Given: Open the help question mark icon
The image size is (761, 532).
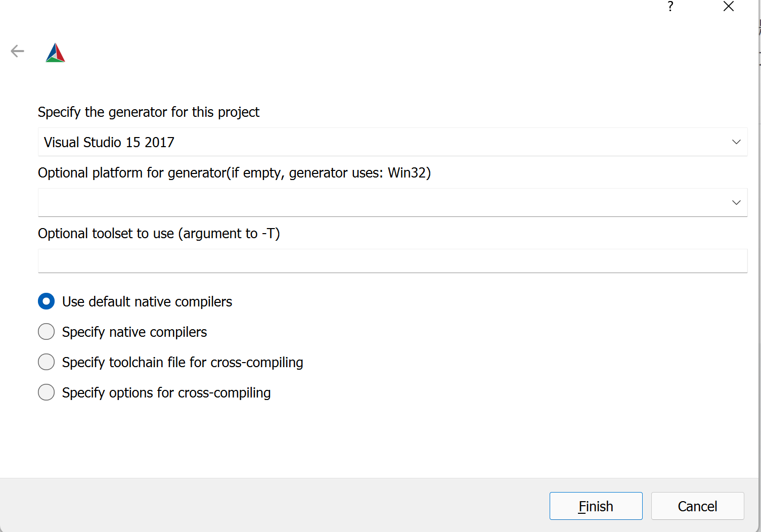Looking at the screenshot, I should click(x=670, y=7).
